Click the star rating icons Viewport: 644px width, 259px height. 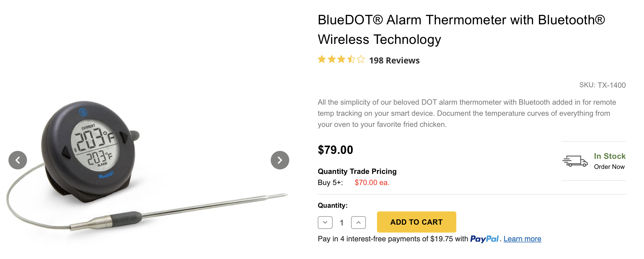coord(341,59)
